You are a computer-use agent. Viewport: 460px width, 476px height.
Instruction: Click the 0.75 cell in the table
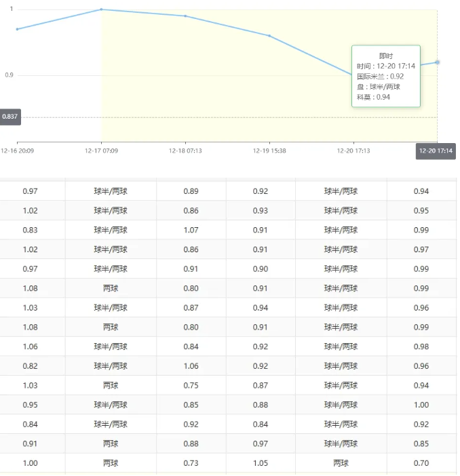tap(191, 386)
